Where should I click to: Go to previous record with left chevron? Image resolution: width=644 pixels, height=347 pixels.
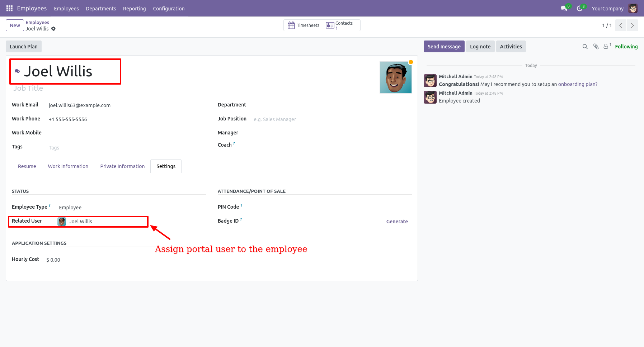point(621,25)
